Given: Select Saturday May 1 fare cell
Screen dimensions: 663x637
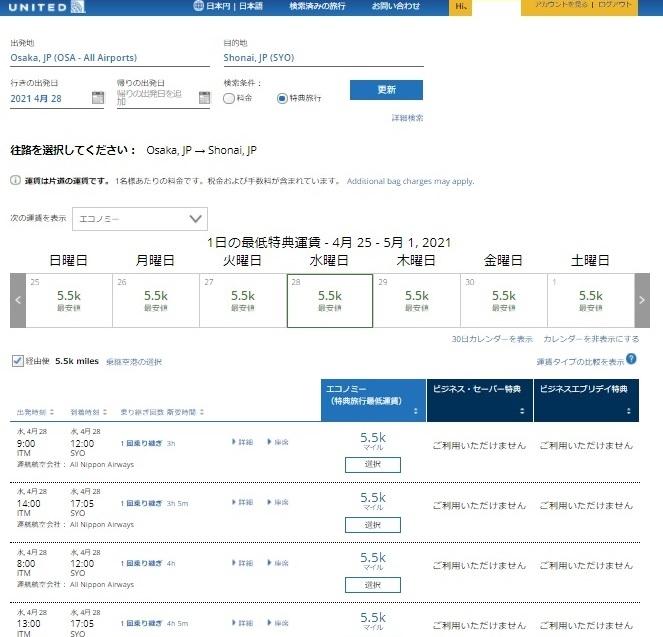Looking at the screenshot, I should pos(591,300).
